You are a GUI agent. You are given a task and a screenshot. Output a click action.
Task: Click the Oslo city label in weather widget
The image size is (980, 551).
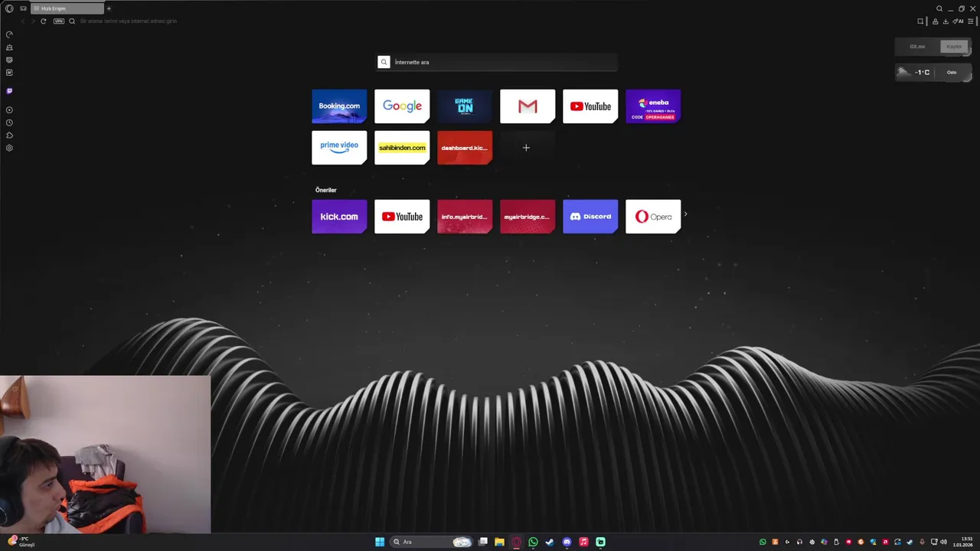click(952, 73)
